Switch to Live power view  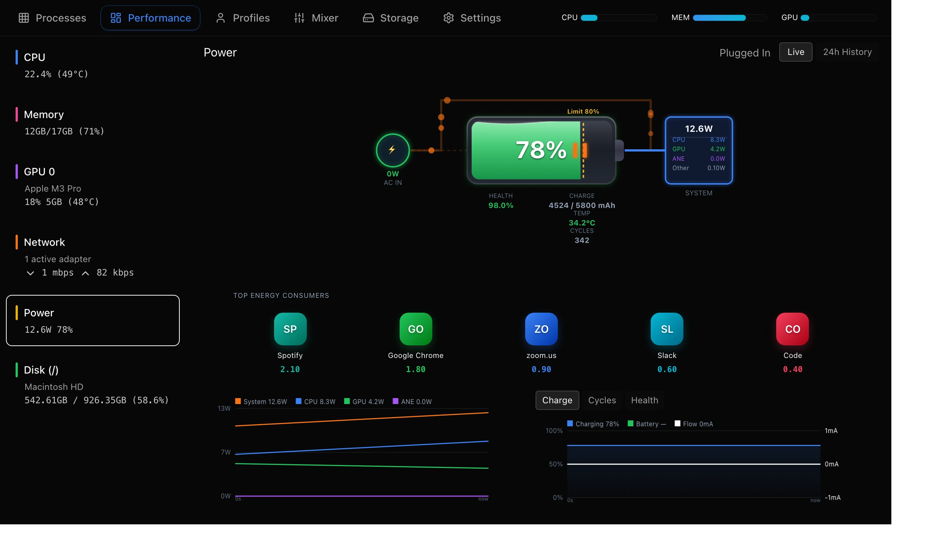(x=795, y=52)
